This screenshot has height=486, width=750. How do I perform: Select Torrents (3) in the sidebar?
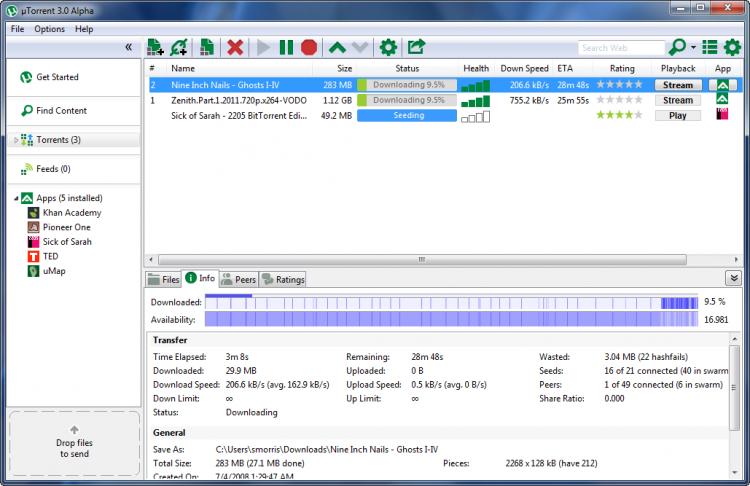74,140
